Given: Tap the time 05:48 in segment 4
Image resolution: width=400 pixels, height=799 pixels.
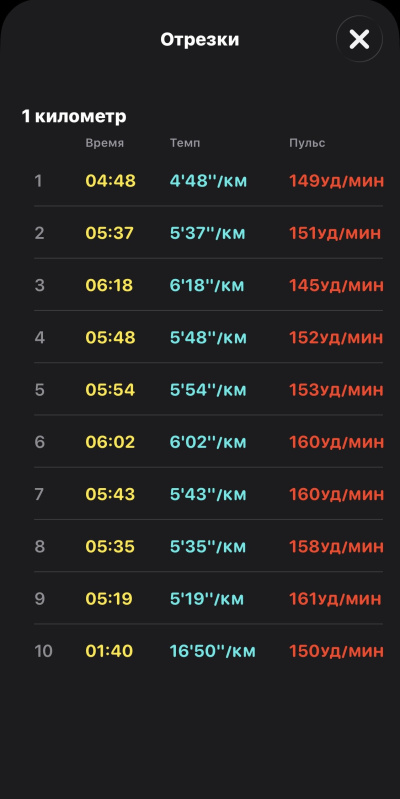Looking at the screenshot, I should (111, 338).
